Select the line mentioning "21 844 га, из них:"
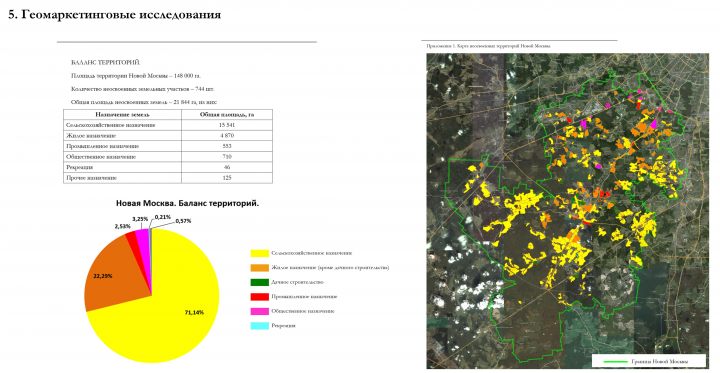This screenshot has height=373, width=720. click(144, 102)
